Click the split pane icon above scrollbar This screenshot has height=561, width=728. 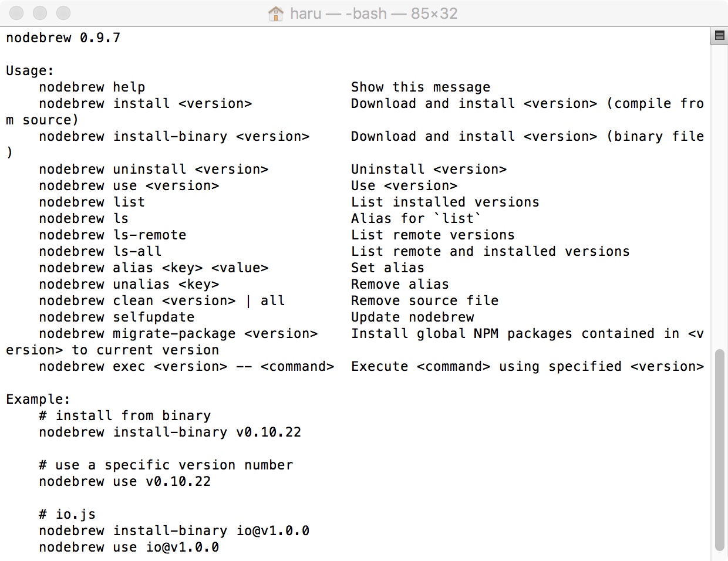[719, 36]
